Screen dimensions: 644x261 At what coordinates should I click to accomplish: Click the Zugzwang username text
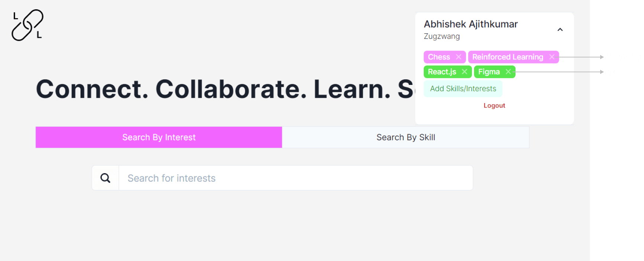pyautogui.click(x=442, y=36)
